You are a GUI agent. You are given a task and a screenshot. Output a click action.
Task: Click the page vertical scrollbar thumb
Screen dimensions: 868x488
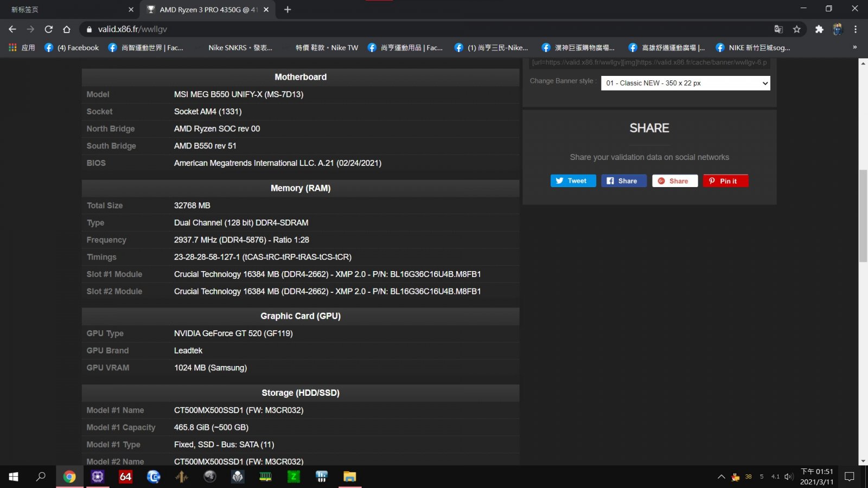863,216
